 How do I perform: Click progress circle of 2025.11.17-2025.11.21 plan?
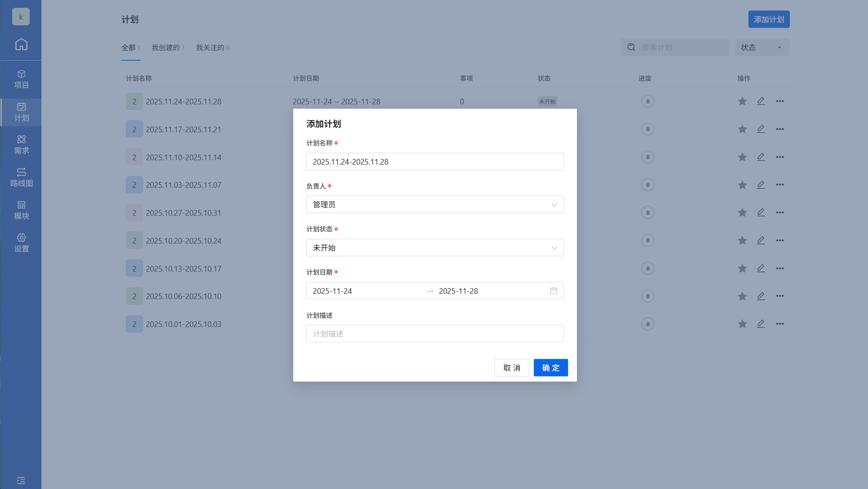tap(648, 129)
